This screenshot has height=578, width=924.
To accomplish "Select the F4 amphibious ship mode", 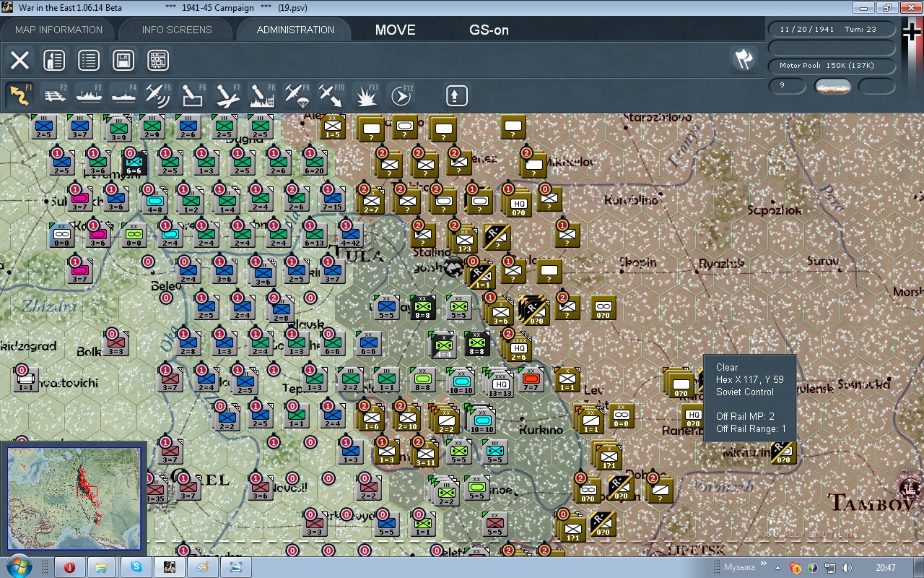I will [x=124, y=95].
